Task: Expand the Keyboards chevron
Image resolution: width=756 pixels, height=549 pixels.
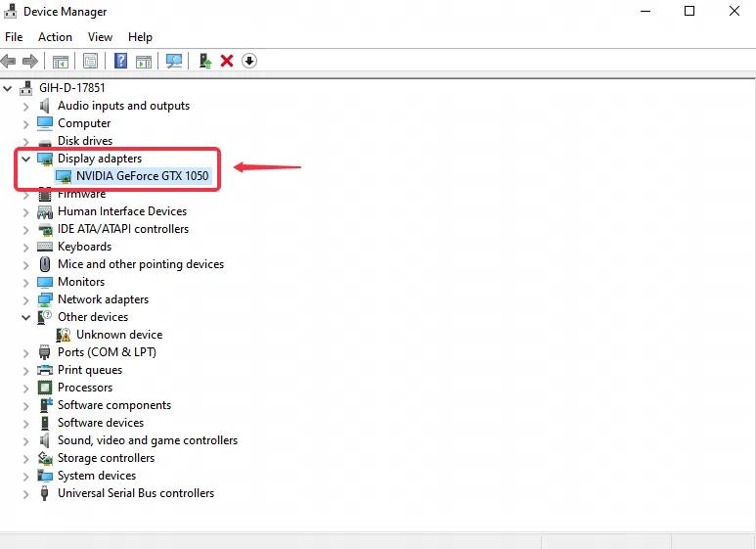Action: pyautogui.click(x=26, y=247)
